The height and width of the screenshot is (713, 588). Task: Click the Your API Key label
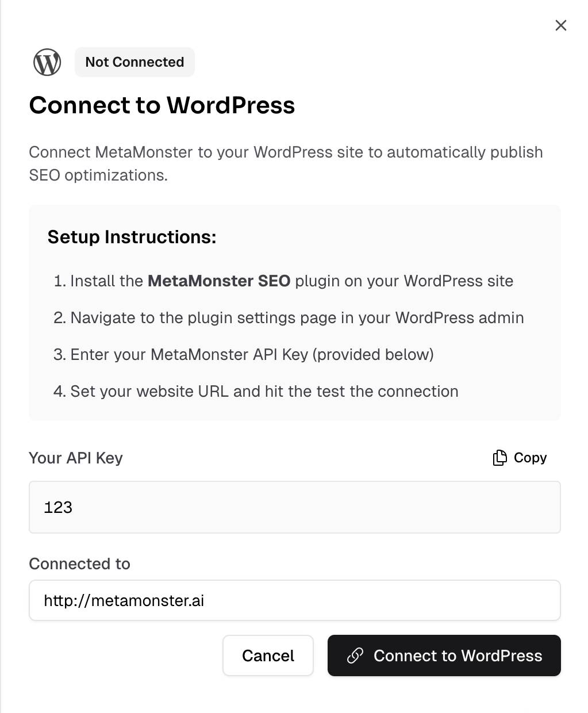click(x=76, y=458)
